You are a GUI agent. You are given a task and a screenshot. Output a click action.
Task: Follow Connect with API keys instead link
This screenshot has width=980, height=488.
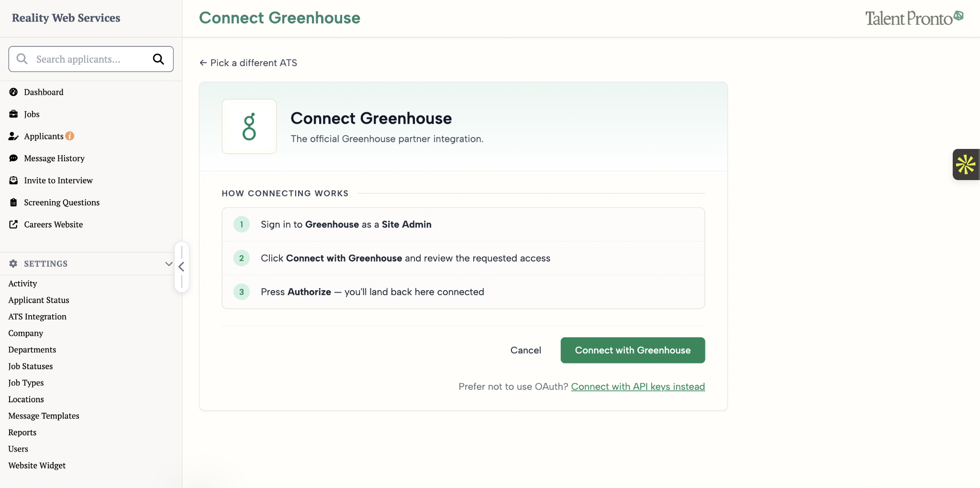click(x=638, y=386)
